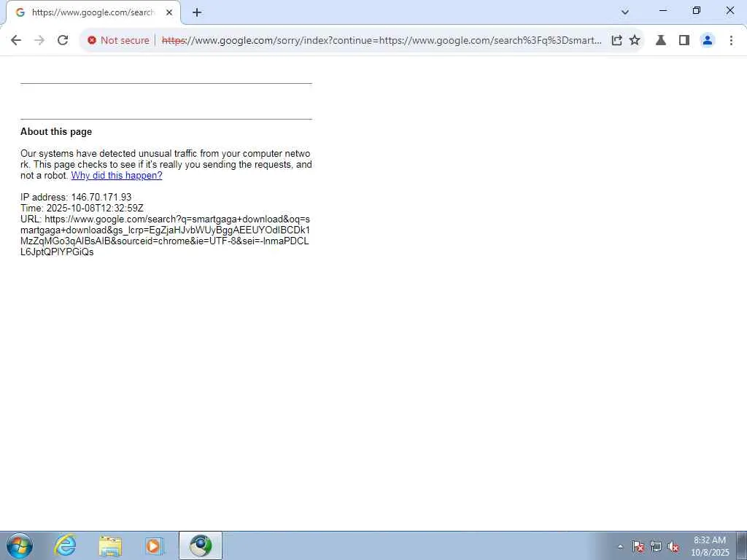This screenshot has width=747, height=560.
Task: Click the Chrome taskbar button
Action: tap(201, 545)
